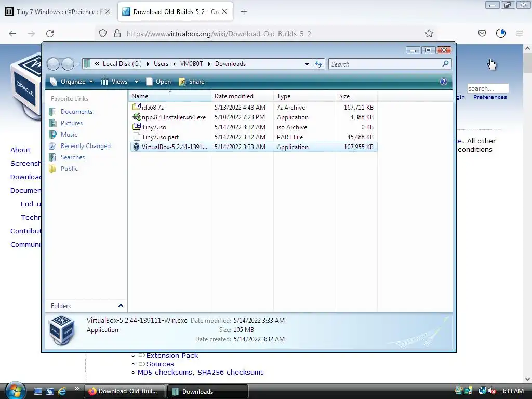Click the 167,711 KB size cell
The height and width of the screenshot is (399, 532).
(x=358, y=107)
